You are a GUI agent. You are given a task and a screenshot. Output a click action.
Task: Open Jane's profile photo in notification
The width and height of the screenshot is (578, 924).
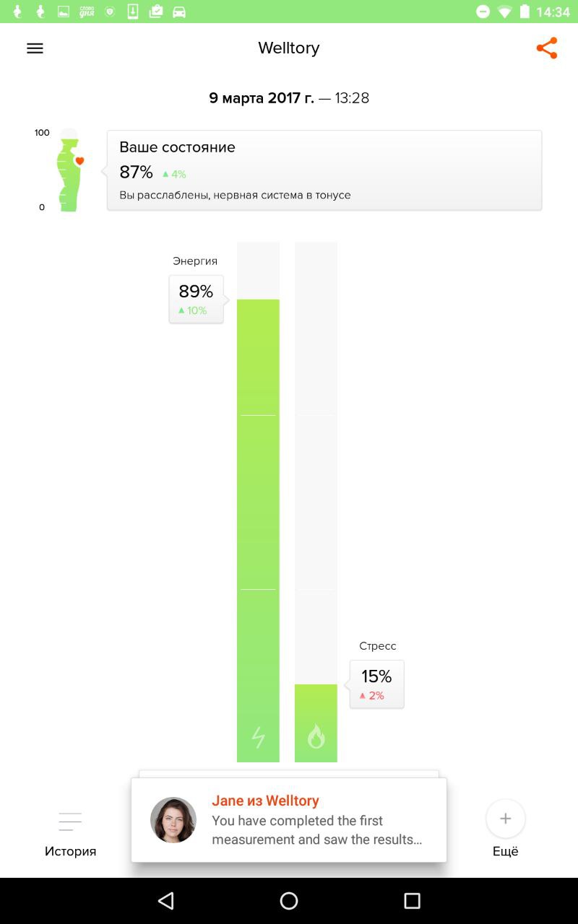pyautogui.click(x=173, y=820)
